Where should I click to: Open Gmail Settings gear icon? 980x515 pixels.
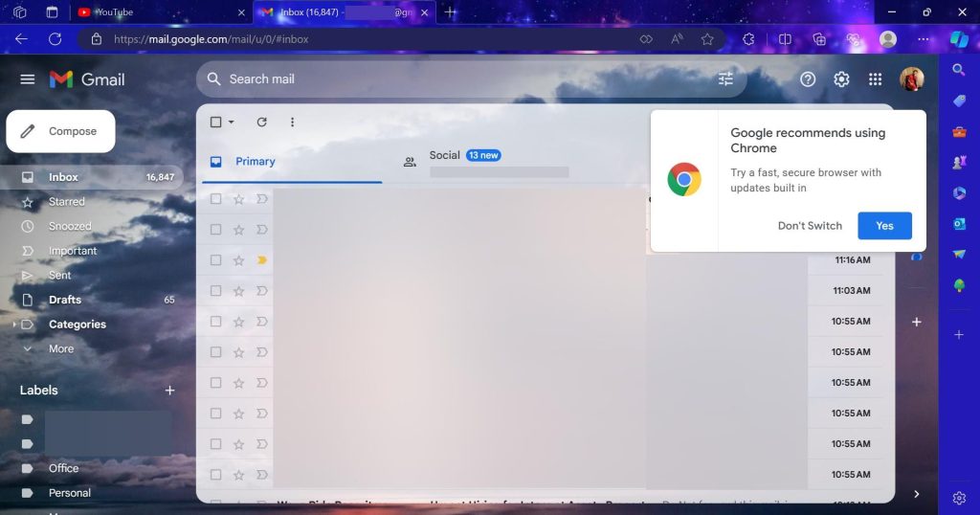tap(841, 79)
